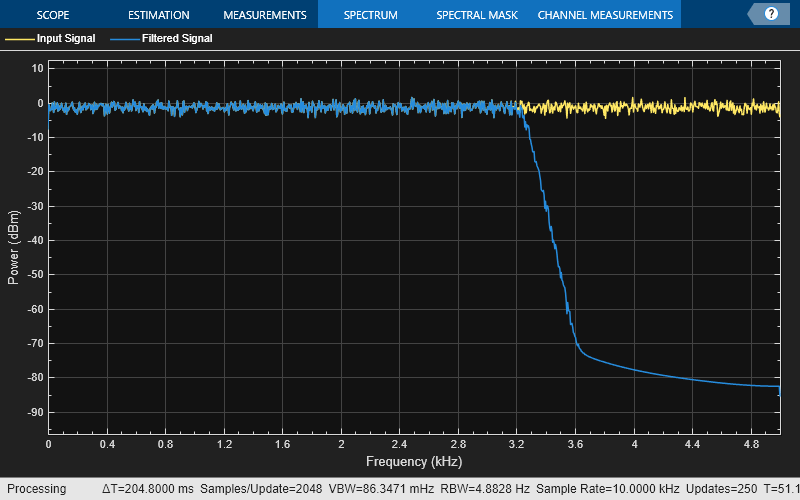Click the Spectrum tab
This screenshot has width=800, height=500.
coord(370,15)
